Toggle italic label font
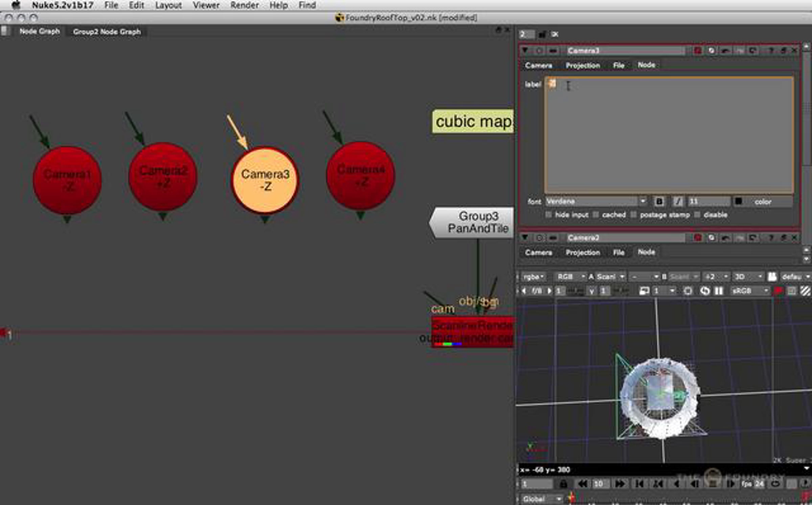This screenshot has height=505, width=812. click(677, 202)
